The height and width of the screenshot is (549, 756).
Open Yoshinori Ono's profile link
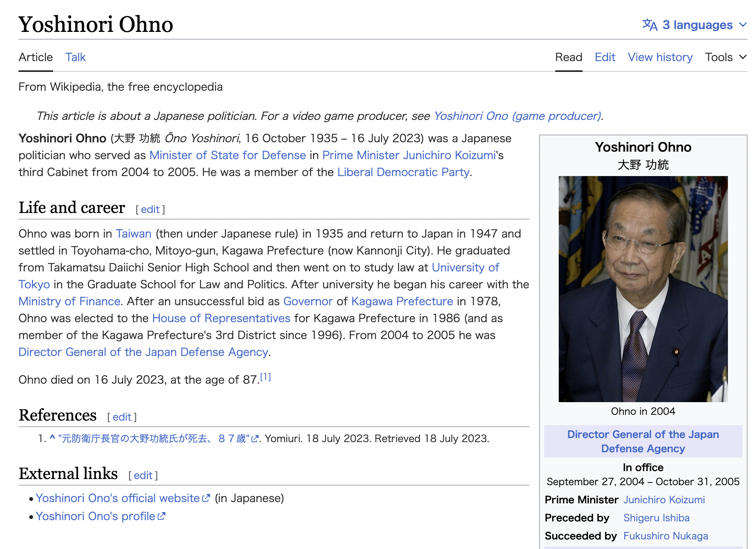(x=95, y=516)
